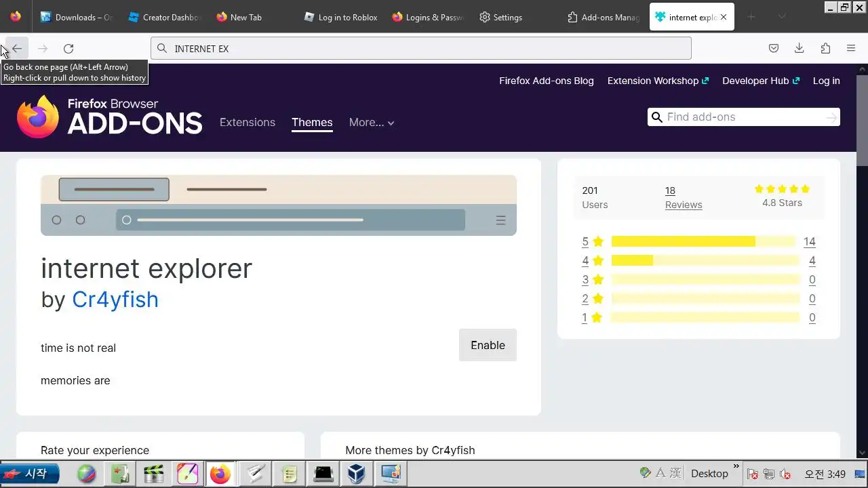The image size is (868, 488).
Task: Click the Firefox View icon before the tabs
Action: click(x=16, y=17)
